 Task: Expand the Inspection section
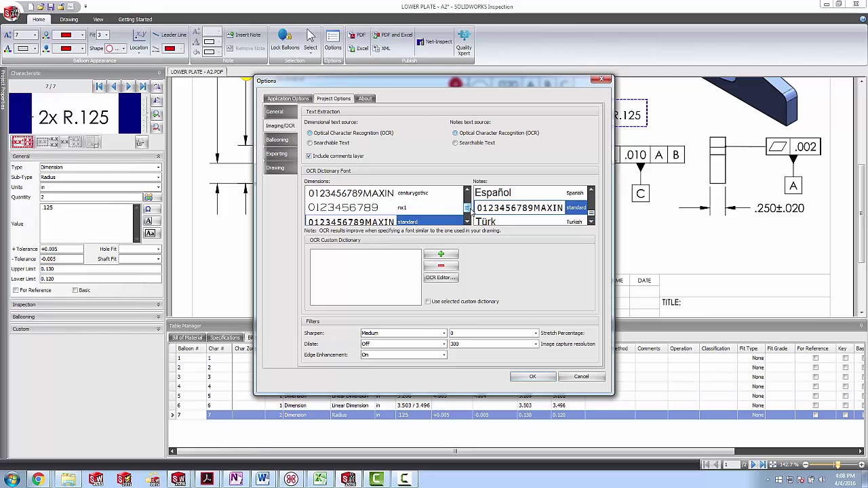[x=86, y=305]
